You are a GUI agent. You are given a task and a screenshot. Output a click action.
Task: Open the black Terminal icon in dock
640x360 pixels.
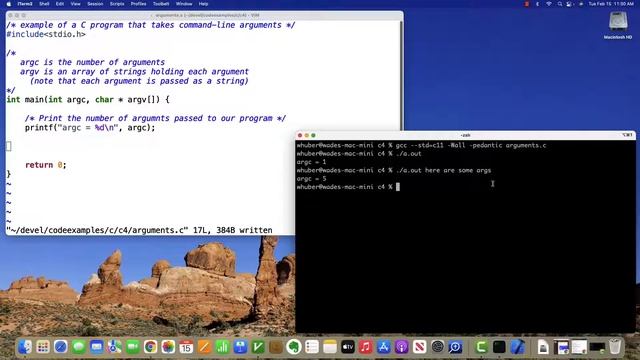coord(499,347)
